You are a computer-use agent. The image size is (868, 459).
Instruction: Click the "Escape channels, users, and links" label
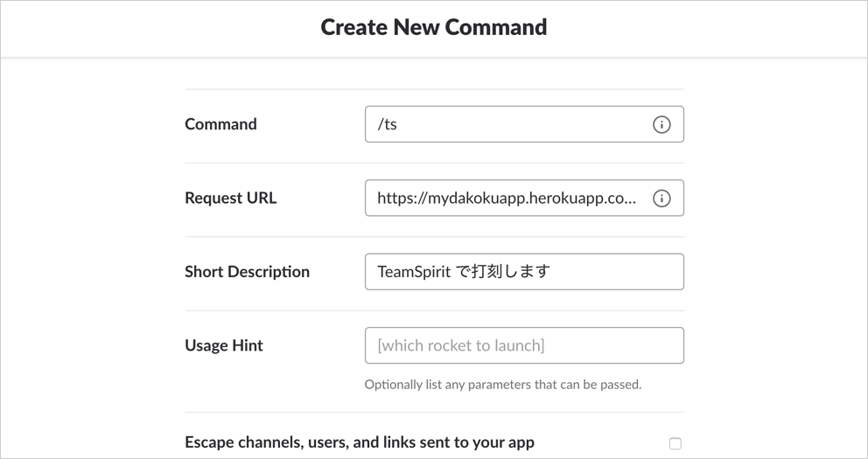[359, 442]
